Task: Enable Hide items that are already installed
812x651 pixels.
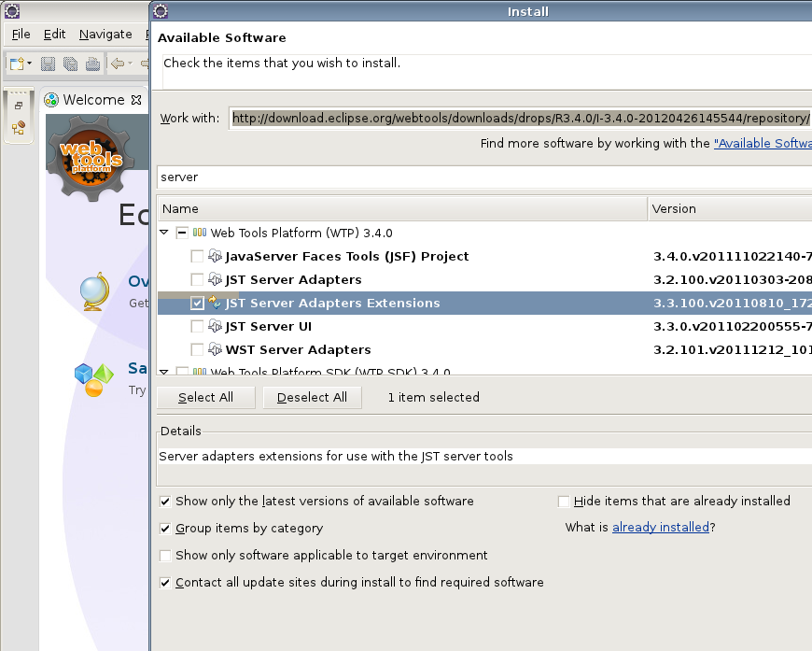Action: coord(564,502)
